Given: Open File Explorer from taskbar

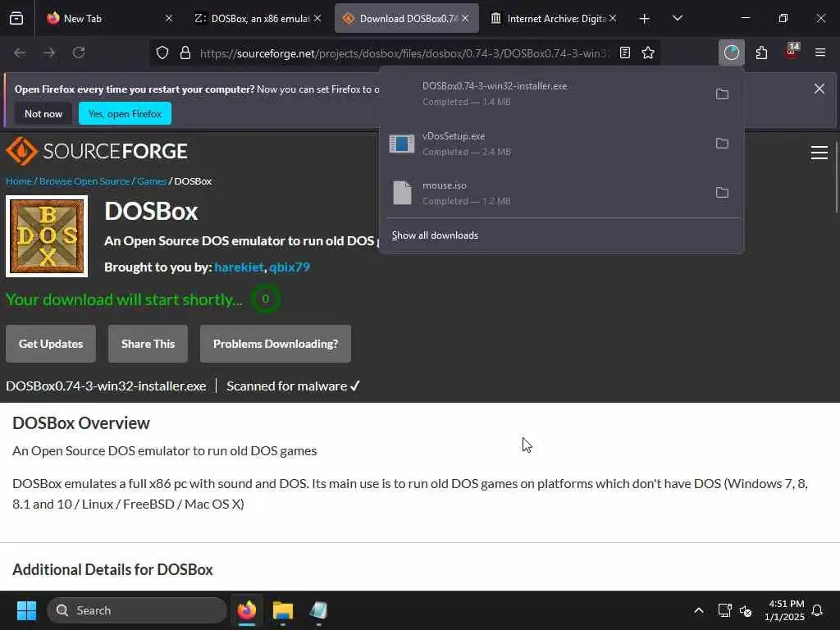Looking at the screenshot, I should [x=283, y=610].
